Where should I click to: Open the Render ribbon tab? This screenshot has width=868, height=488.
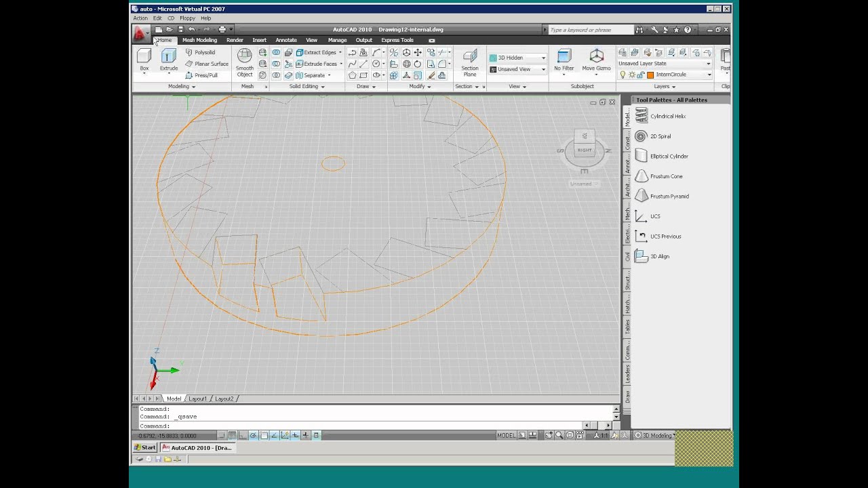coord(235,40)
